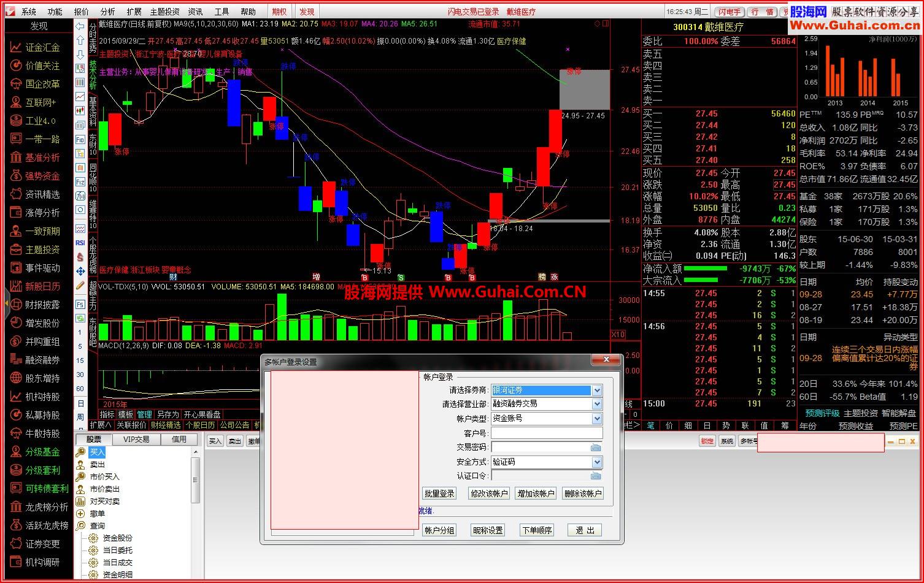Image resolution: width=924 pixels, height=583 pixels.
Task: Select 市价买入 in trade tree
Action: tap(104, 477)
